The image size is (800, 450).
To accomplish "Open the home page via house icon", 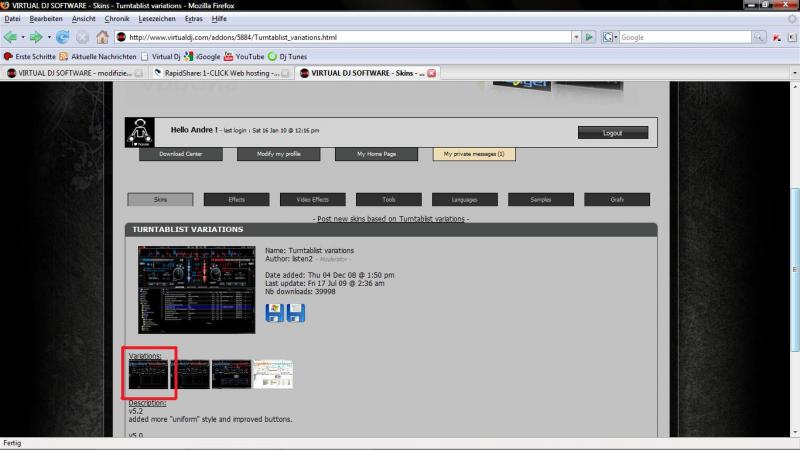I will coord(103,37).
